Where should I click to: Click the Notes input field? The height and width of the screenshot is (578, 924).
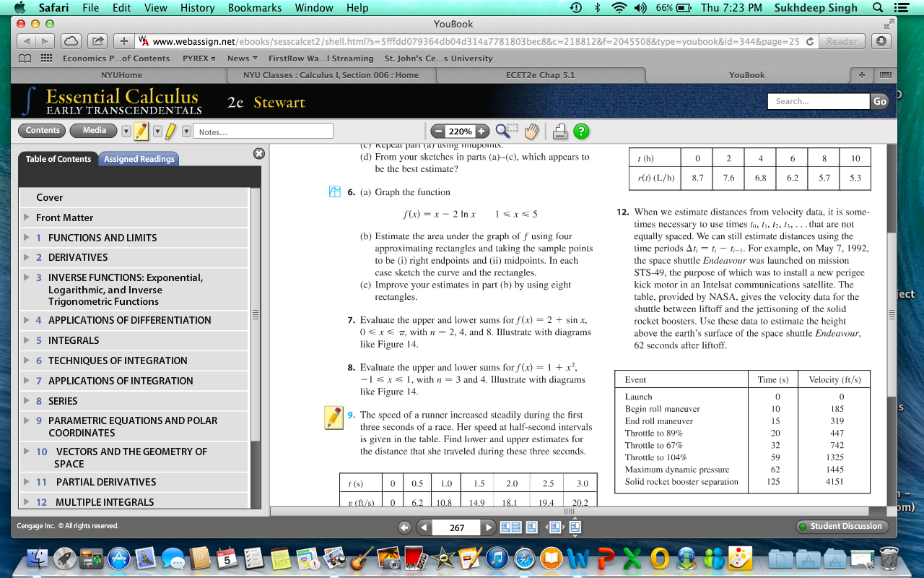264,131
